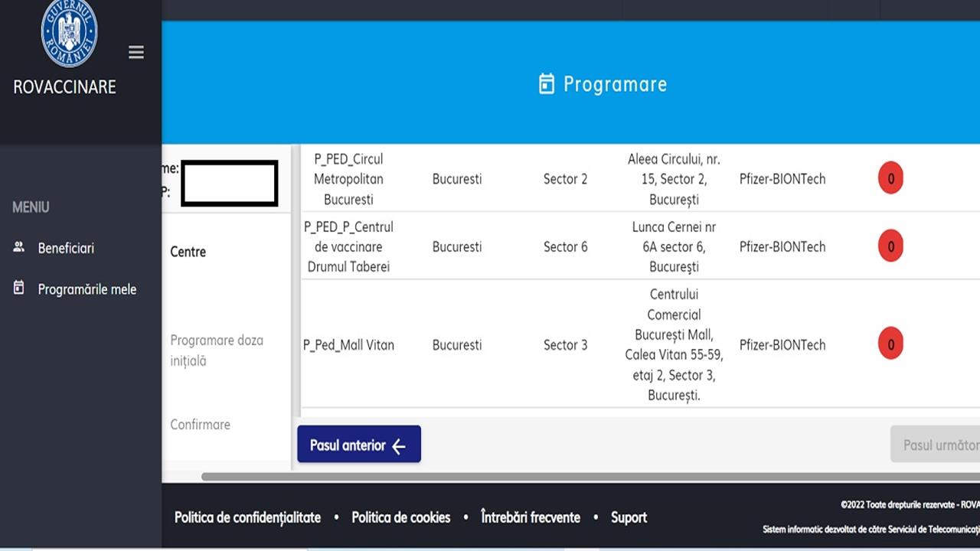
Task: Click the MENIU sidebar heading
Action: 31,207
